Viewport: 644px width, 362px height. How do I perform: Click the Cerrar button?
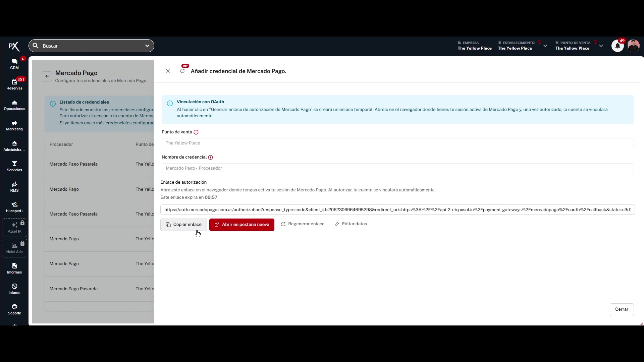[x=622, y=309]
